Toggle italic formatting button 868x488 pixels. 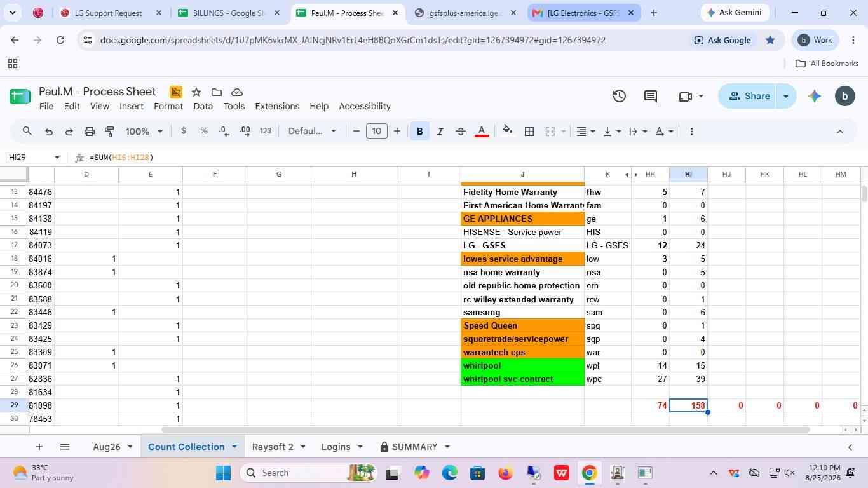(440, 132)
